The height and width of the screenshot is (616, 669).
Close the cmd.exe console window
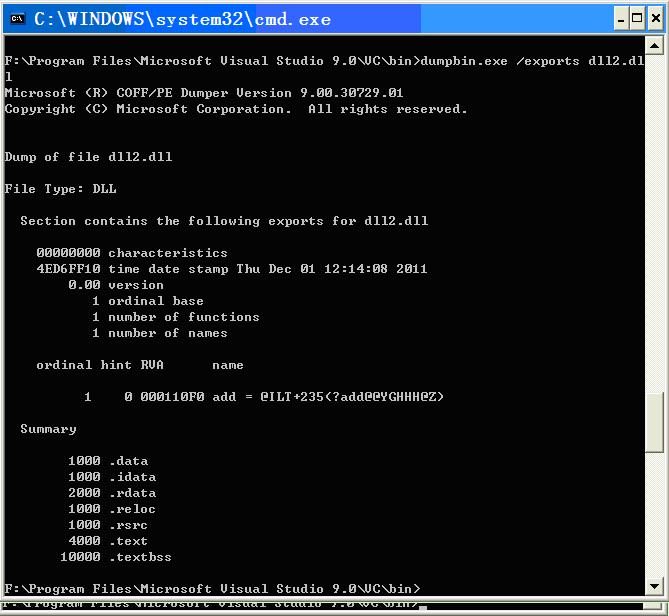coord(653,19)
